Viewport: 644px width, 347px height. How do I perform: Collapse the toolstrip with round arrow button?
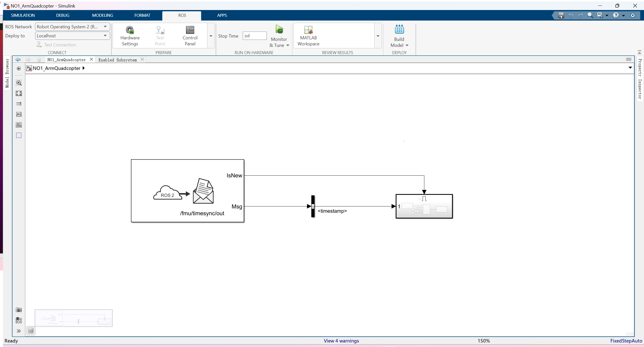633,15
